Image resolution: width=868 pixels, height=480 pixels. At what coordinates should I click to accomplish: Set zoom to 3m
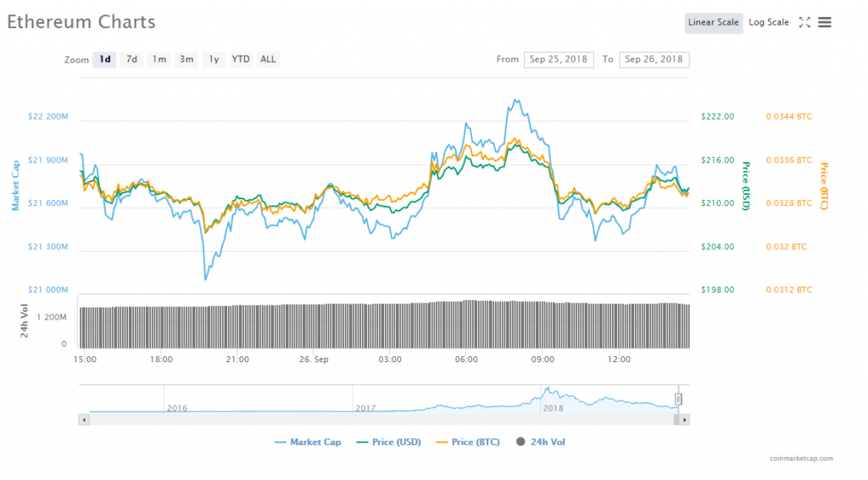coord(186,59)
